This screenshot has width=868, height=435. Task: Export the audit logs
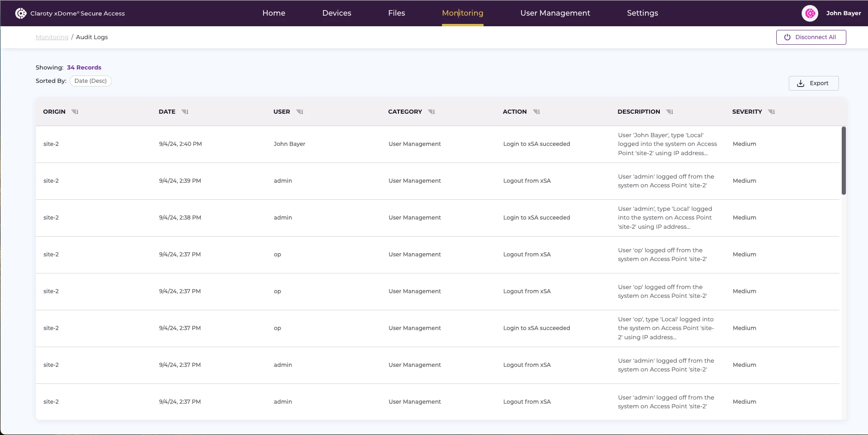point(813,83)
